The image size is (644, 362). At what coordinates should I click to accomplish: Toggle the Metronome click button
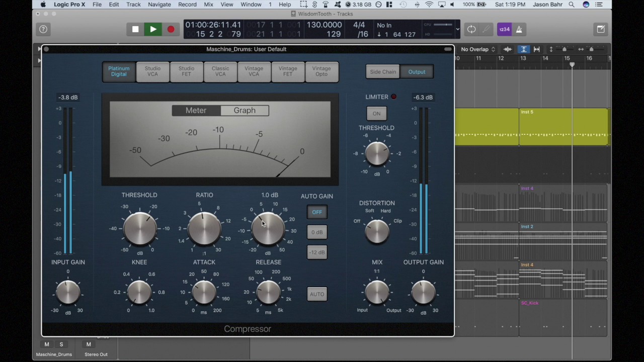[519, 29]
